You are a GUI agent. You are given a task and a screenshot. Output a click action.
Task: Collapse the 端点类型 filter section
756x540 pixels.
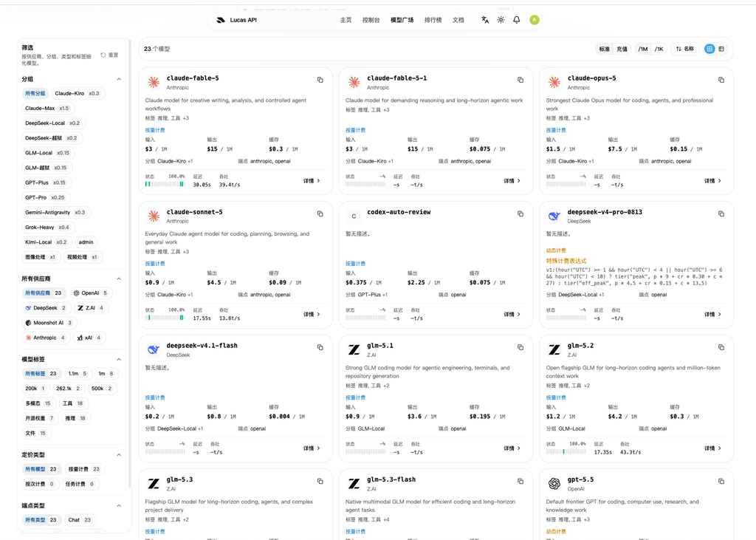pos(119,506)
